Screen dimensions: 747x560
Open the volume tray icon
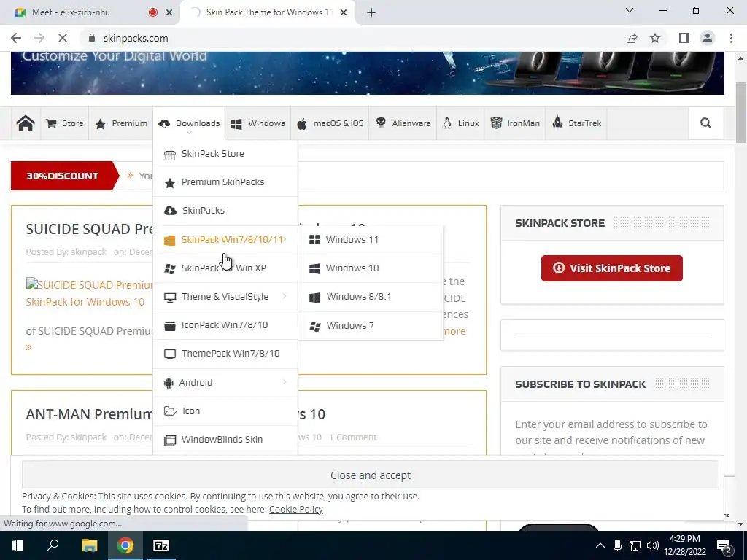coord(653,545)
